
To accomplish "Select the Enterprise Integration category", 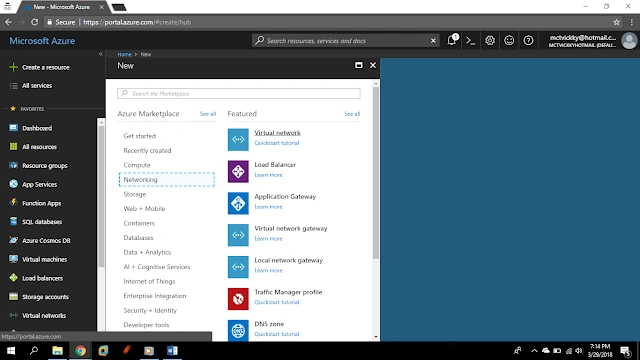I will tap(155, 296).
